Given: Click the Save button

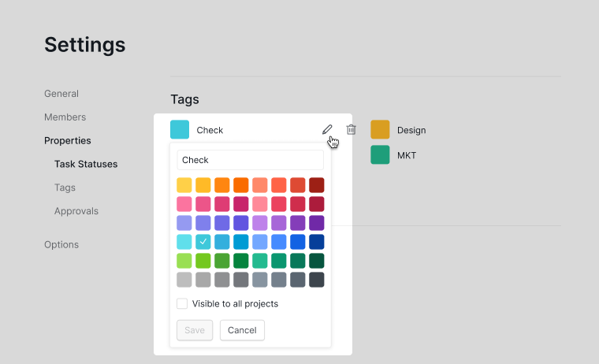Looking at the screenshot, I should [x=195, y=330].
